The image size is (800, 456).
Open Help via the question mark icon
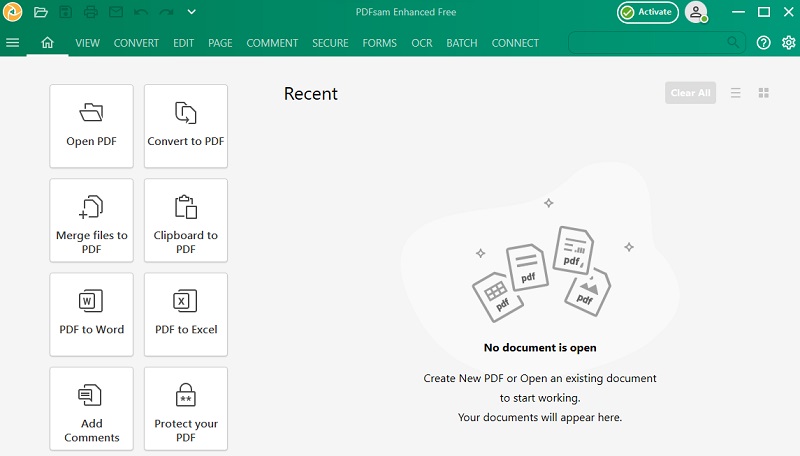coord(763,43)
